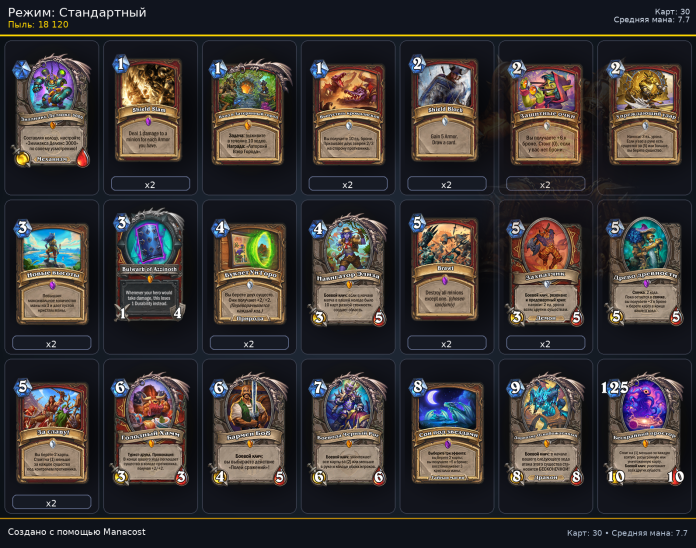
Task: Click the x2 badge under Shield Slam
Action: click(150, 184)
